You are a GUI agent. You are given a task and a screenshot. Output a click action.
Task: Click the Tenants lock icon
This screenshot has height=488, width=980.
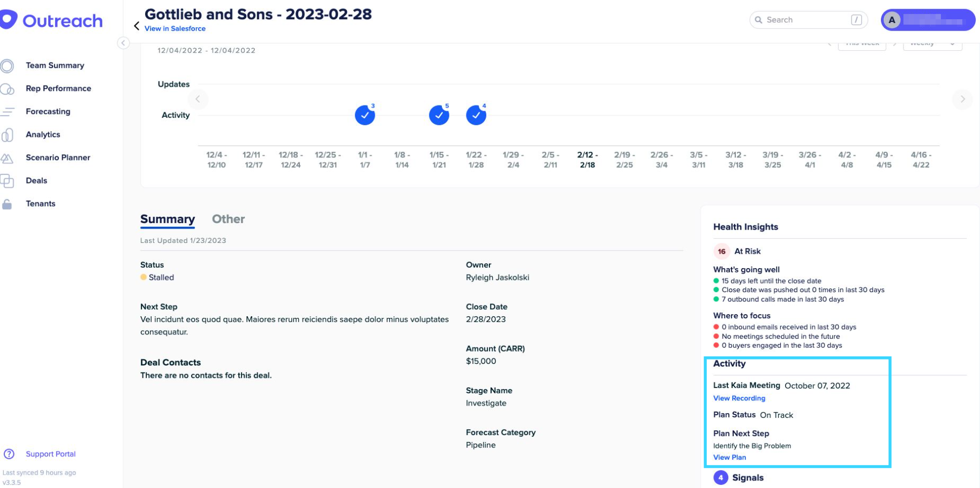[7, 204]
